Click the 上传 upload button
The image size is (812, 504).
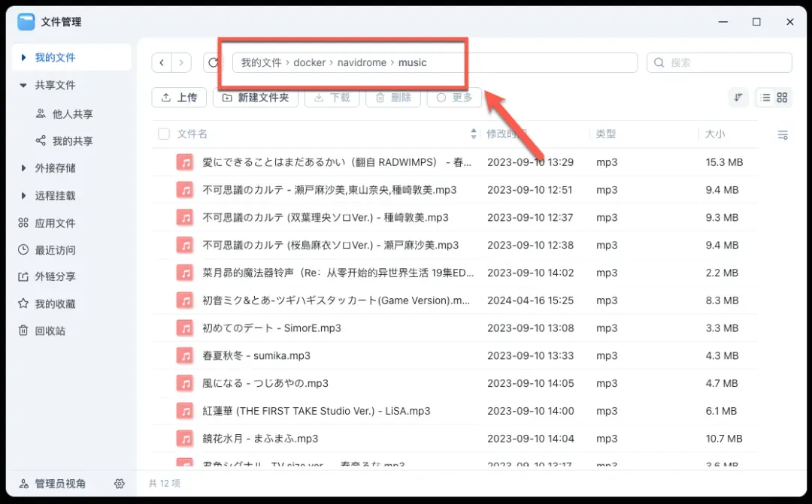pos(179,98)
